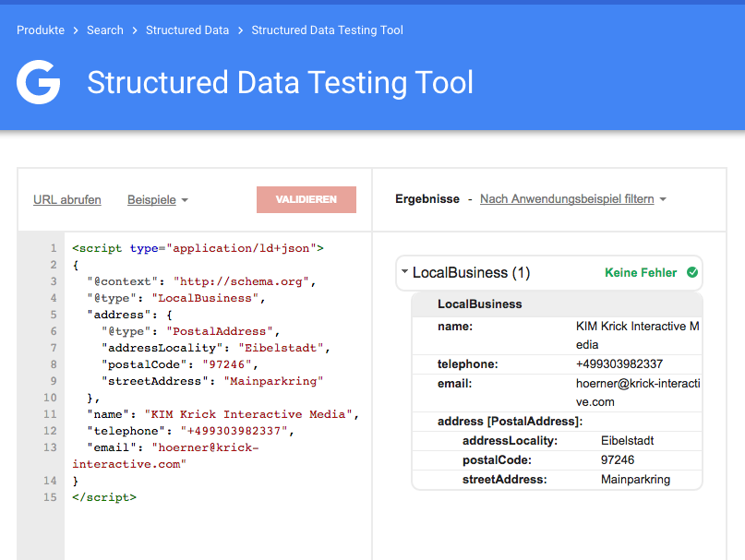The width and height of the screenshot is (745, 560).
Task: Click the addressLocality value Eibelstadt in results
Action: [627, 441]
